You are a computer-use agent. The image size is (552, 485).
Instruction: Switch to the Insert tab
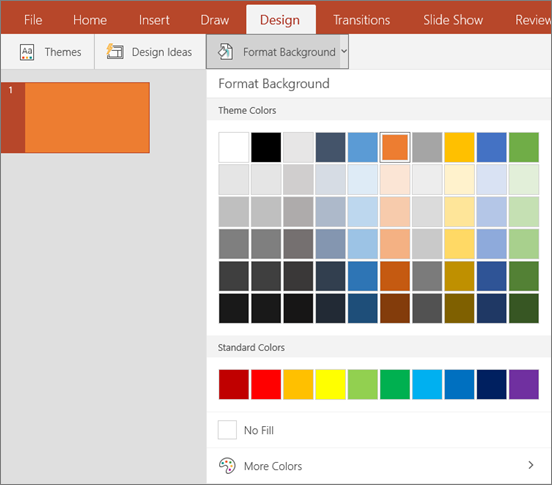pos(154,20)
